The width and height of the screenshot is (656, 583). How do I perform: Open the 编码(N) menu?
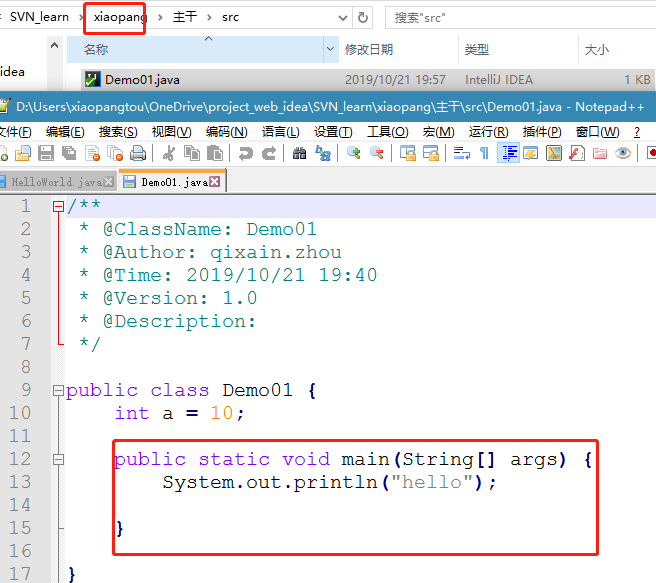pyautogui.click(x=226, y=132)
